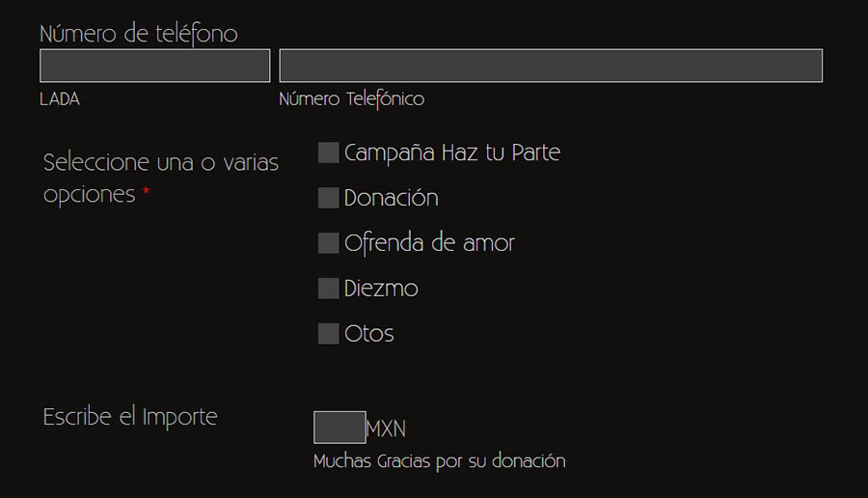
Task: Click the amount input box before MXN
Action: click(x=339, y=428)
